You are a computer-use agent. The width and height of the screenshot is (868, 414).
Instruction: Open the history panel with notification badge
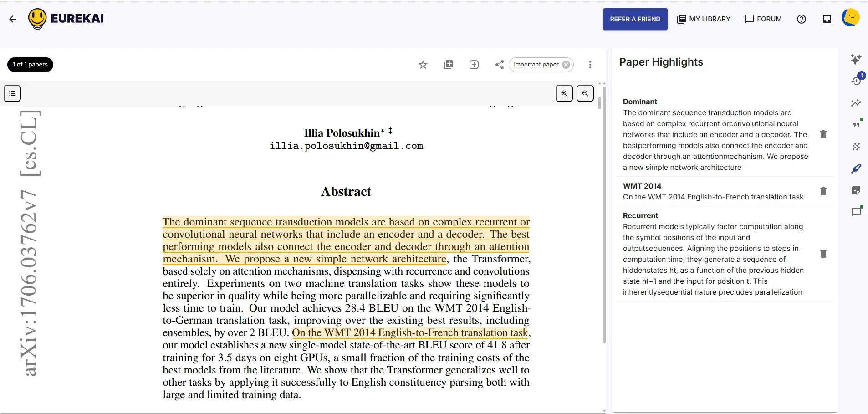[x=856, y=81]
